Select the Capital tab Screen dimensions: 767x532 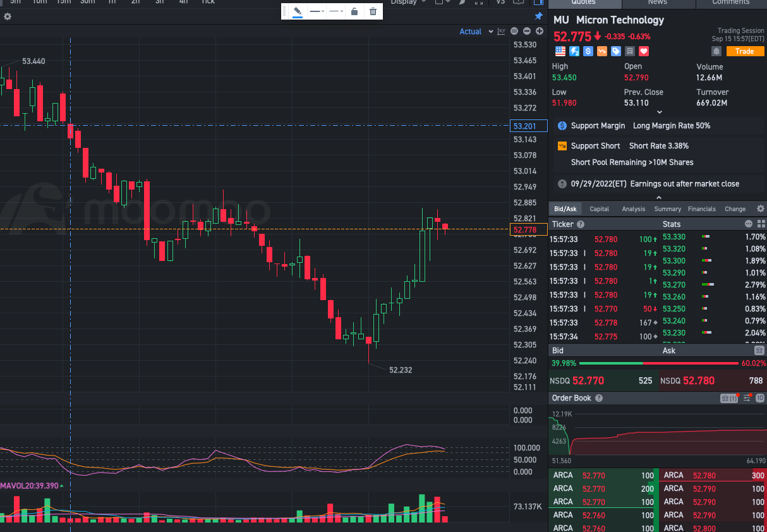point(600,209)
